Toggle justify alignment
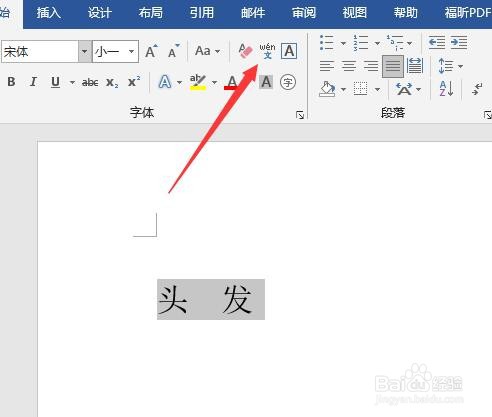Viewport: 492px width, 417px height. click(x=393, y=66)
